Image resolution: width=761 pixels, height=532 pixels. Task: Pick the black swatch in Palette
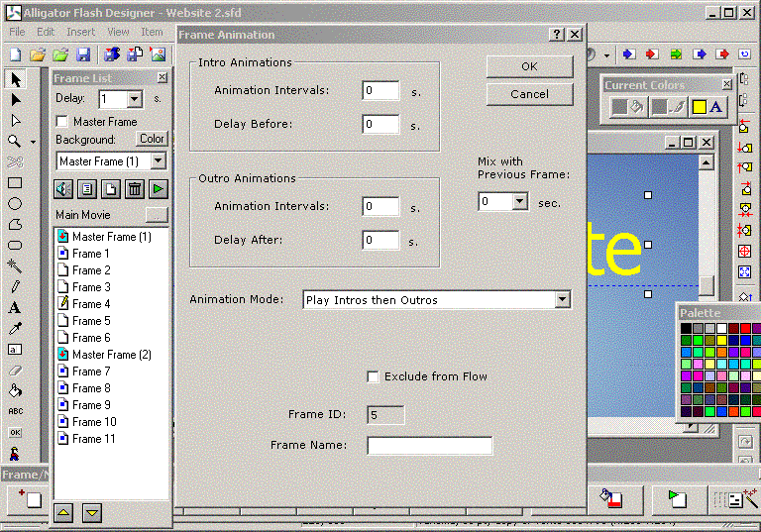[x=686, y=329]
